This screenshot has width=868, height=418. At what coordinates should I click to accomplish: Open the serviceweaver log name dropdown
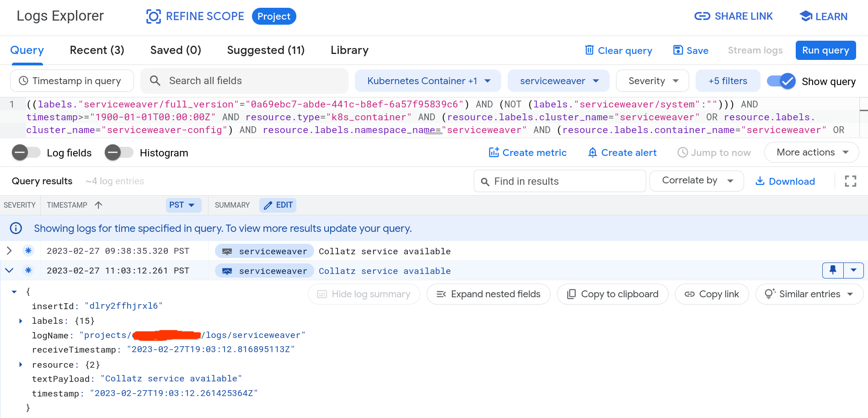pos(558,81)
